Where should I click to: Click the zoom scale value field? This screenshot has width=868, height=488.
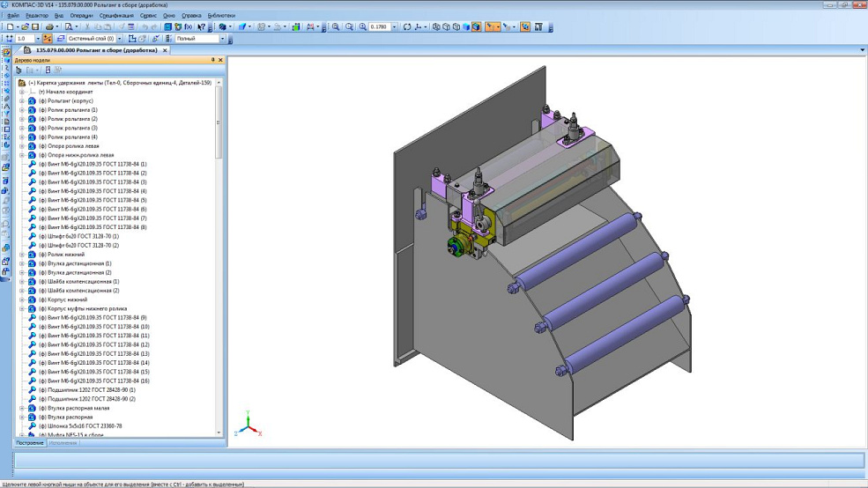pos(380,27)
